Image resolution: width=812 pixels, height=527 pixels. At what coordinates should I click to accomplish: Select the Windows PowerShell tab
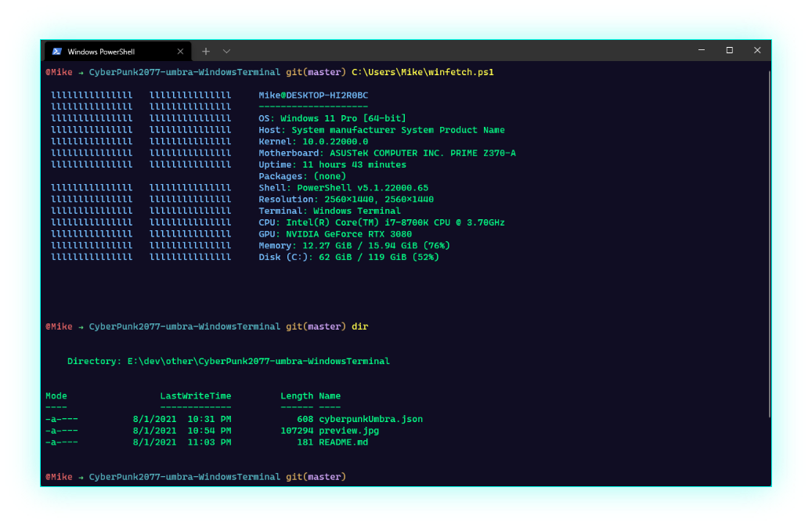pos(118,51)
